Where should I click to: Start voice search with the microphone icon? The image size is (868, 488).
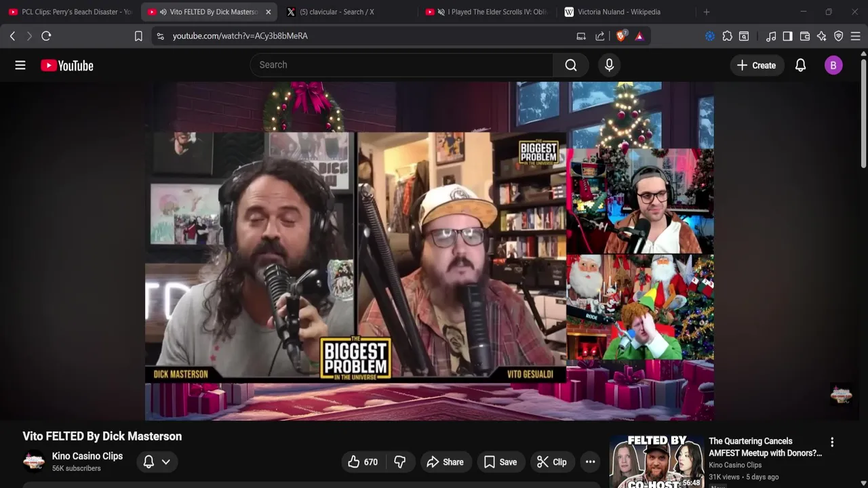tap(609, 65)
